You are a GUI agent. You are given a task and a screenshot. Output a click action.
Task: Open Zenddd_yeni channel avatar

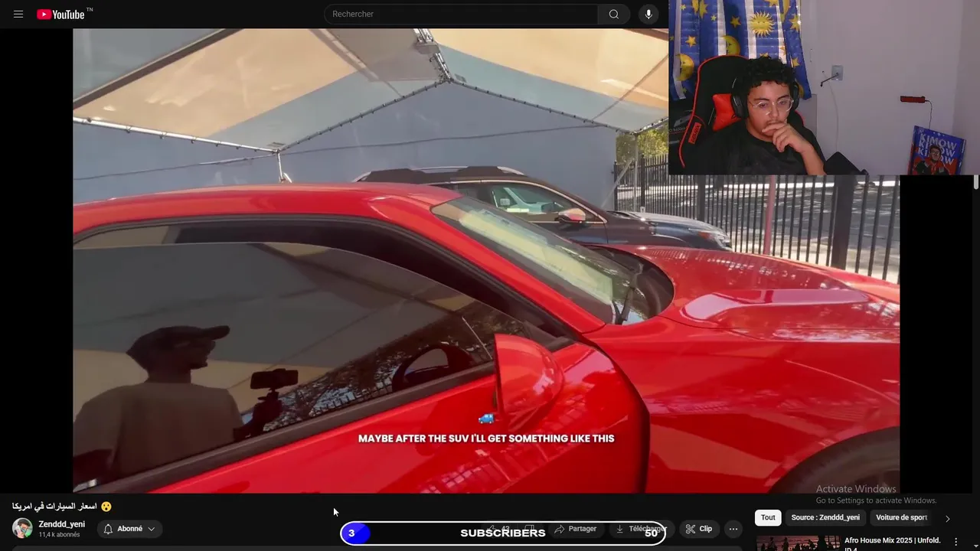[x=22, y=528]
